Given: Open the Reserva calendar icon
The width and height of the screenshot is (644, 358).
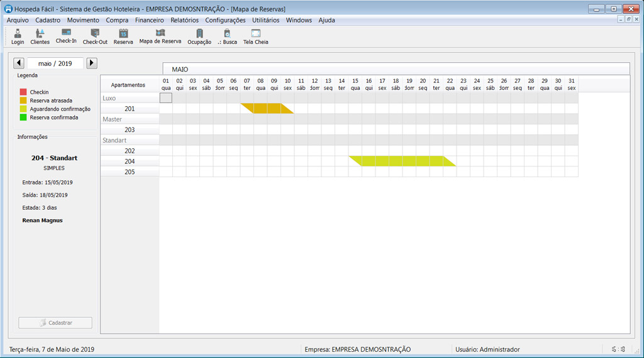Looking at the screenshot, I should click(123, 36).
